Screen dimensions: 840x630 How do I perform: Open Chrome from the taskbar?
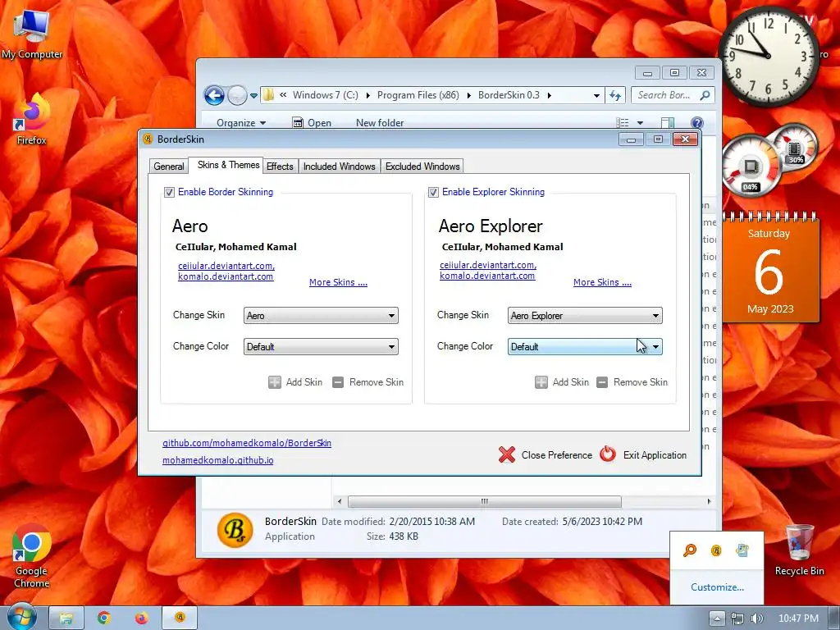(104, 619)
